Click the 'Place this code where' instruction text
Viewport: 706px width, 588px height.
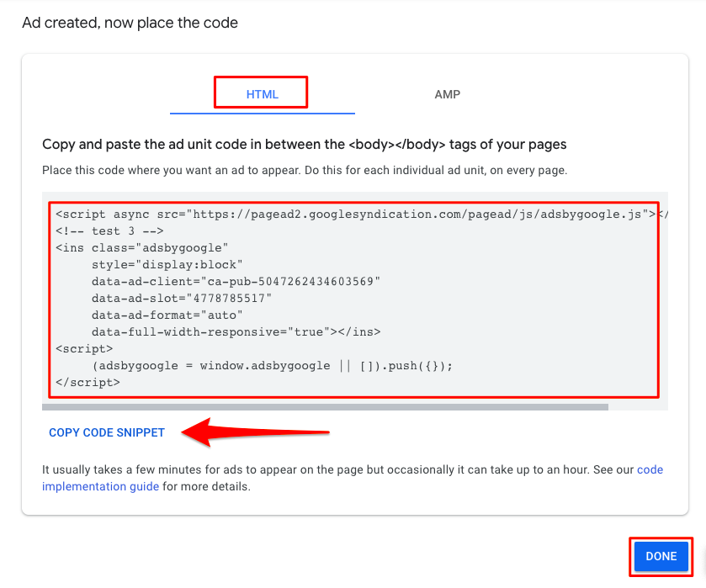[305, 170]
